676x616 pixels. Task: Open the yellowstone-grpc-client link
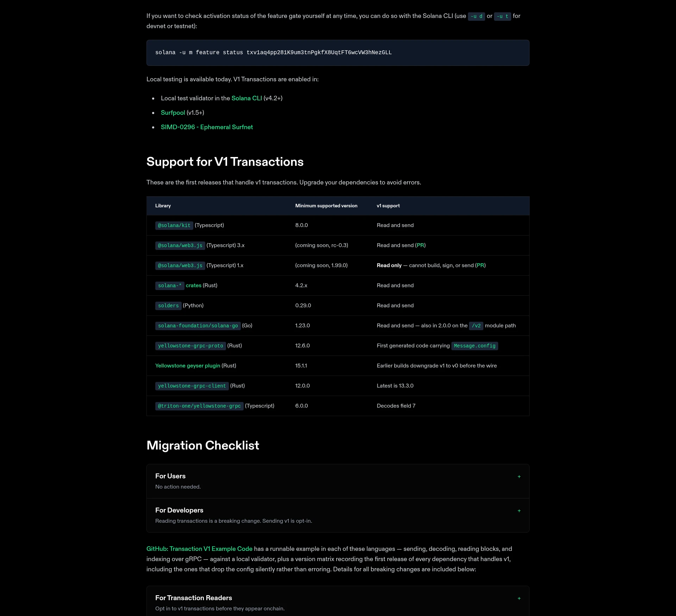(192, 386)
